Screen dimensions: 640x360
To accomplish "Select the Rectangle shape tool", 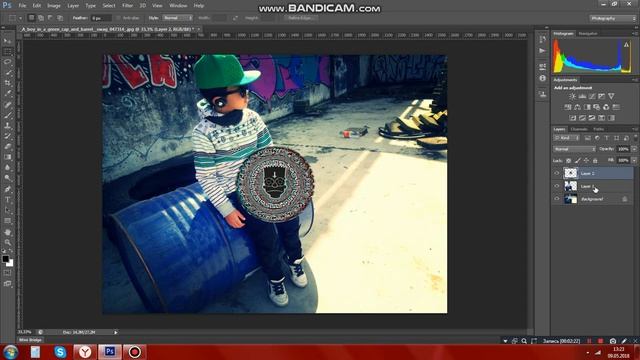I will click(x=7, y=221).
